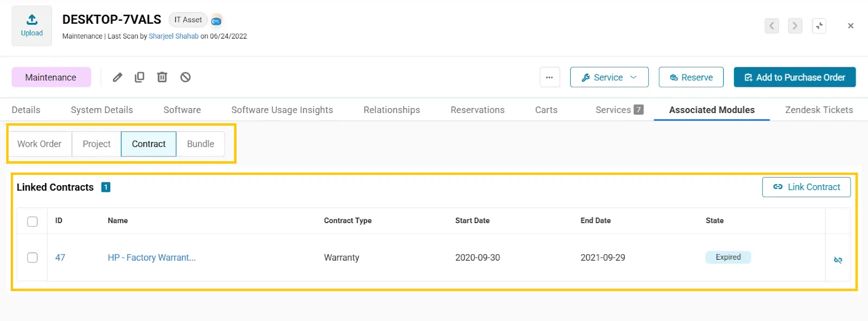
Task: Click the Link Contract button
Action: click(806, 187)
